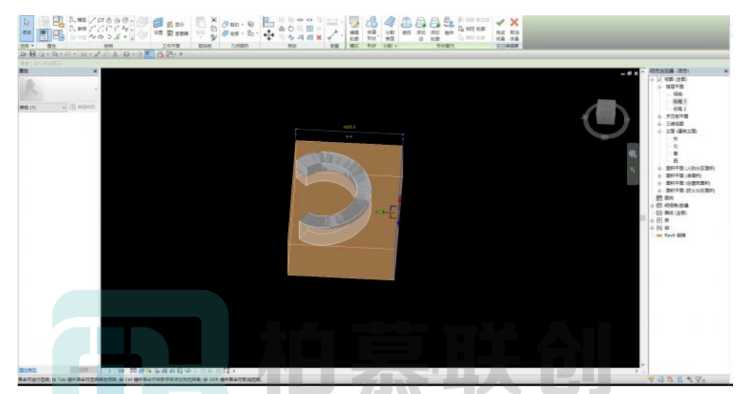This screenshot has height=394, width=746.
Task: Select the East elevation view in browser
Action: (676, 138)
